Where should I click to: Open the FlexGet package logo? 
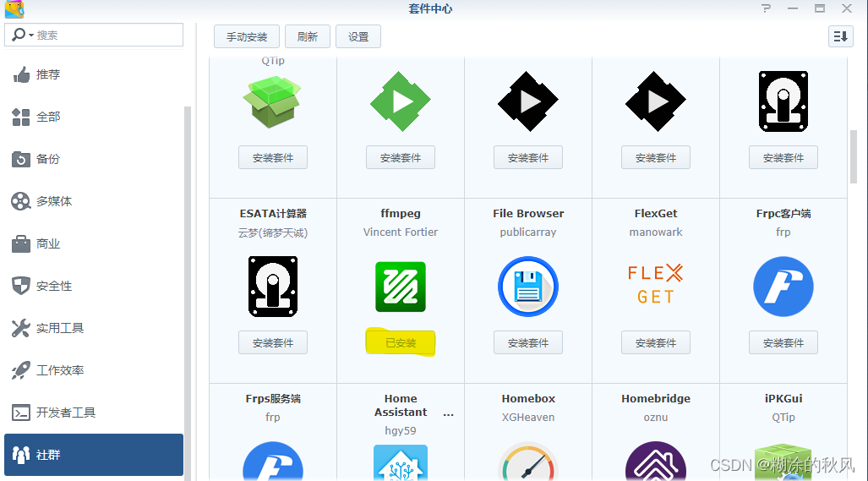[x=655, y=285]
